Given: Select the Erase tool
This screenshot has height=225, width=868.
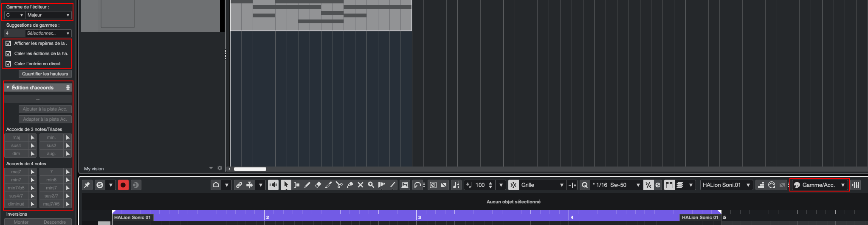Looking at the screenshot, I should 318,185.
